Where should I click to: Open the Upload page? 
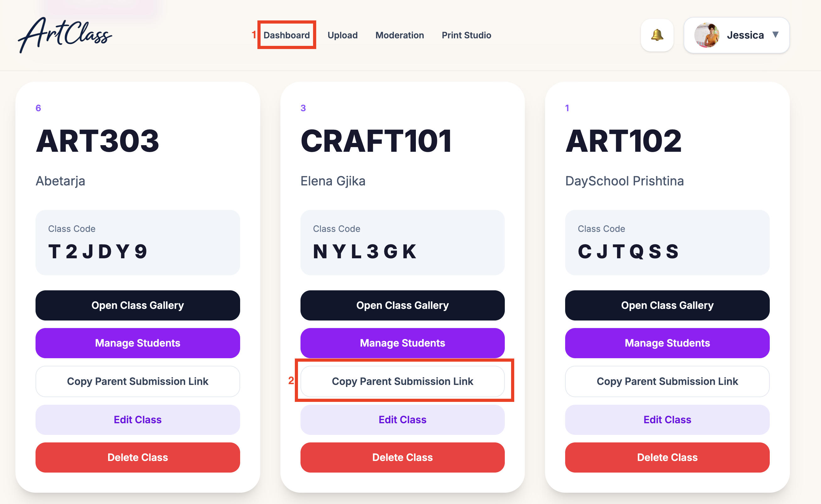[343, 35]
